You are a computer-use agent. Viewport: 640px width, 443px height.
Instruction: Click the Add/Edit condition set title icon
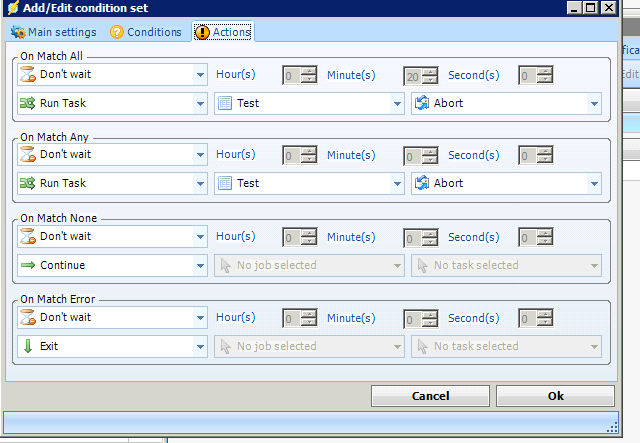(11, 8)
